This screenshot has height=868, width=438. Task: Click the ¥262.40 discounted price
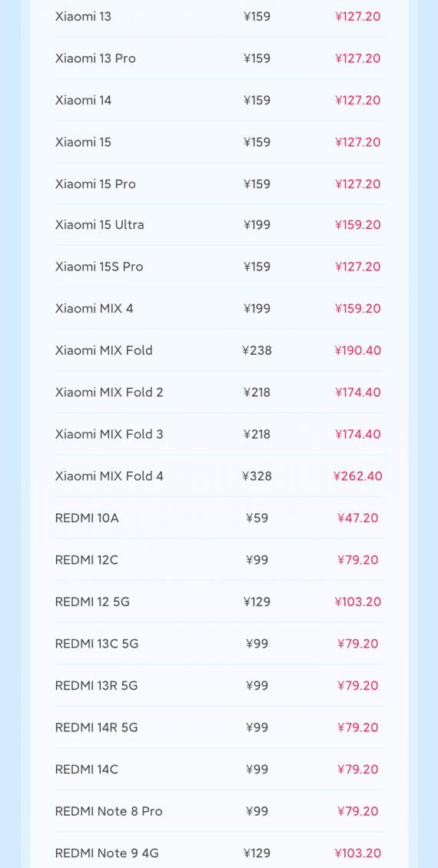click(358, 476)
